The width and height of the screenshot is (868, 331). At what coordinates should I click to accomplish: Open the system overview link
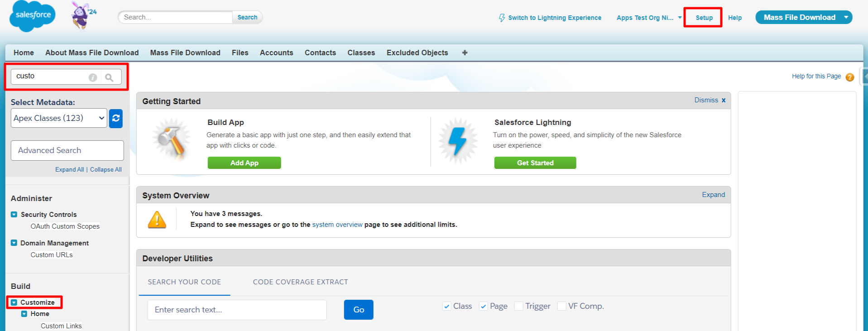pyautogui.click(x=337, y=225)
